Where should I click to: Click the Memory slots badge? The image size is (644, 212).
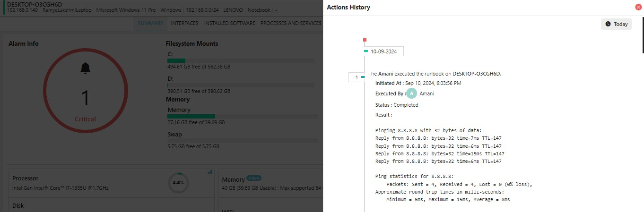[x=254, y=178]
